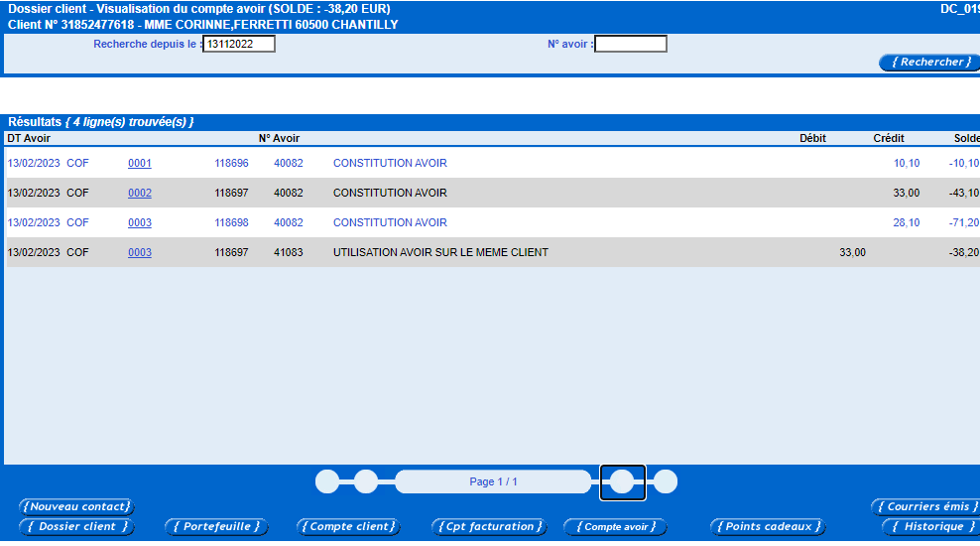Open avoir 0003 on CONSTITUTION AVOIR row
The height and width of the screenshot is (546, 980).
click(140, 222)
